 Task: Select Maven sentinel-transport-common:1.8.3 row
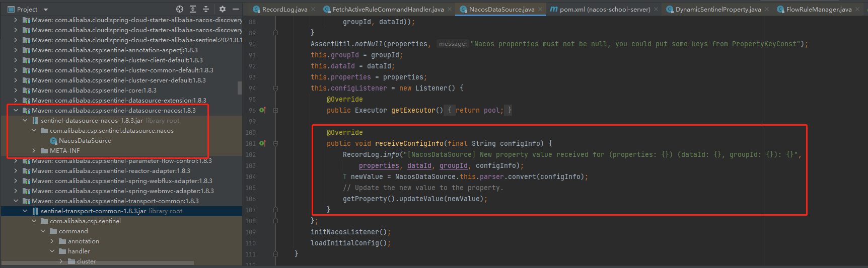click(x=121, y=201)
